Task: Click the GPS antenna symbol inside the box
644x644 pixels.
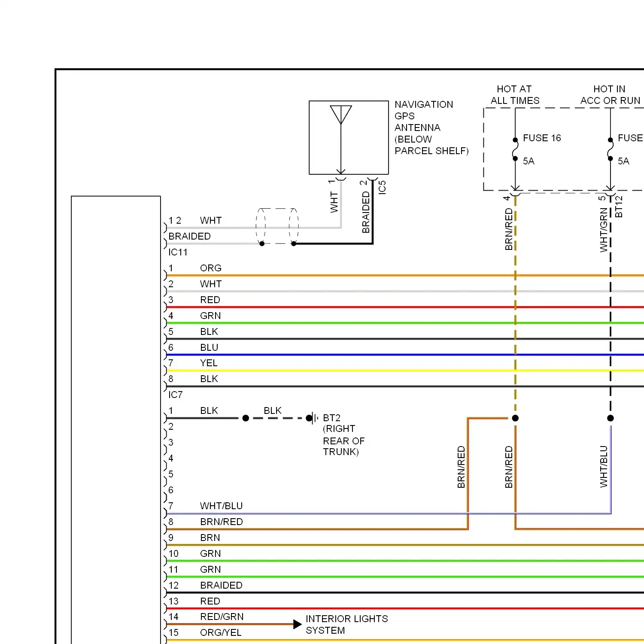Action: (x=341, y=139)
